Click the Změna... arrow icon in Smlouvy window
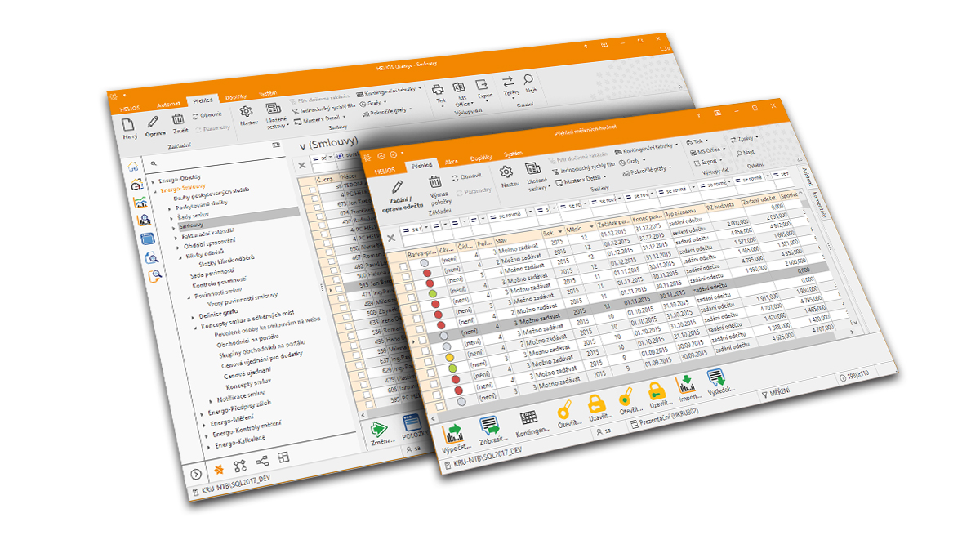 pos(378,428)
